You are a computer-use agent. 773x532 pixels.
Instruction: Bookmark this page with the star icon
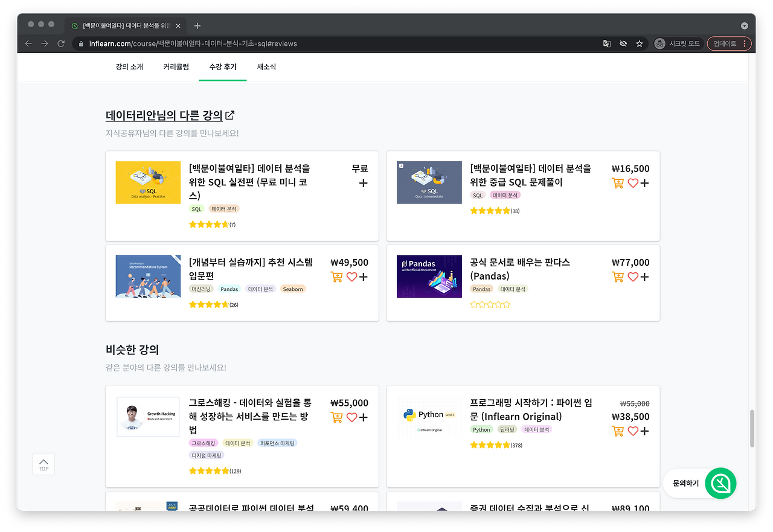pyautogui.click(x=640, y=43)
